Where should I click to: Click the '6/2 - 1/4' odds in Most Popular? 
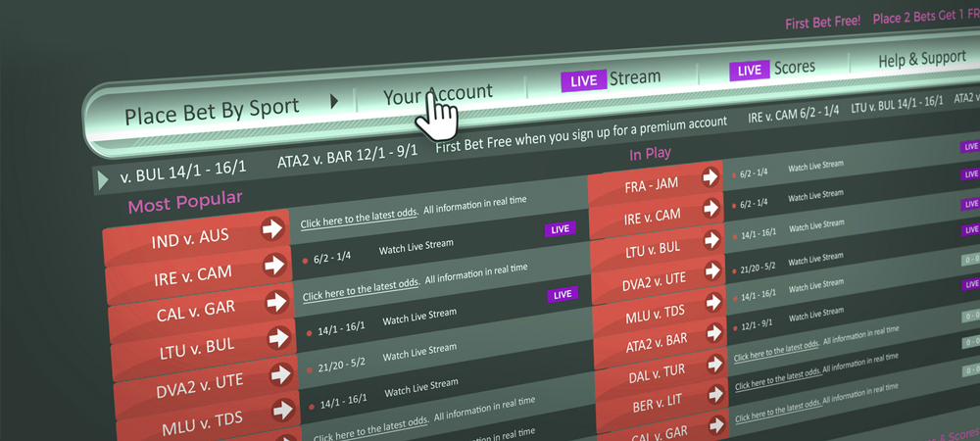click(334, 257)
